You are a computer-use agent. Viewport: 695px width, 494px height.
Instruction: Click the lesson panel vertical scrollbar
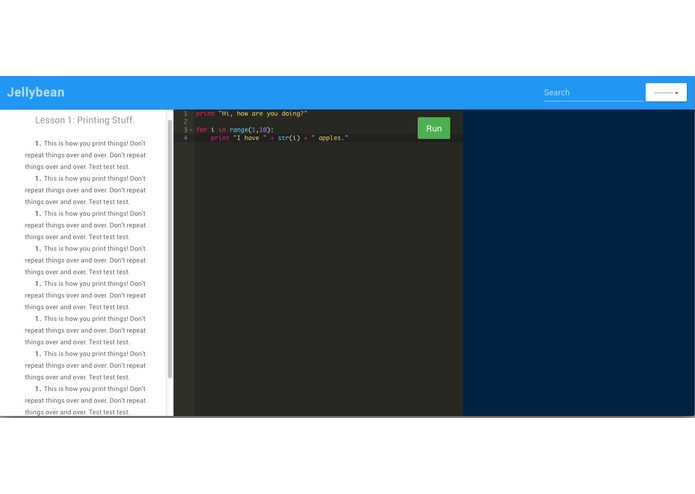click(170, 248)
